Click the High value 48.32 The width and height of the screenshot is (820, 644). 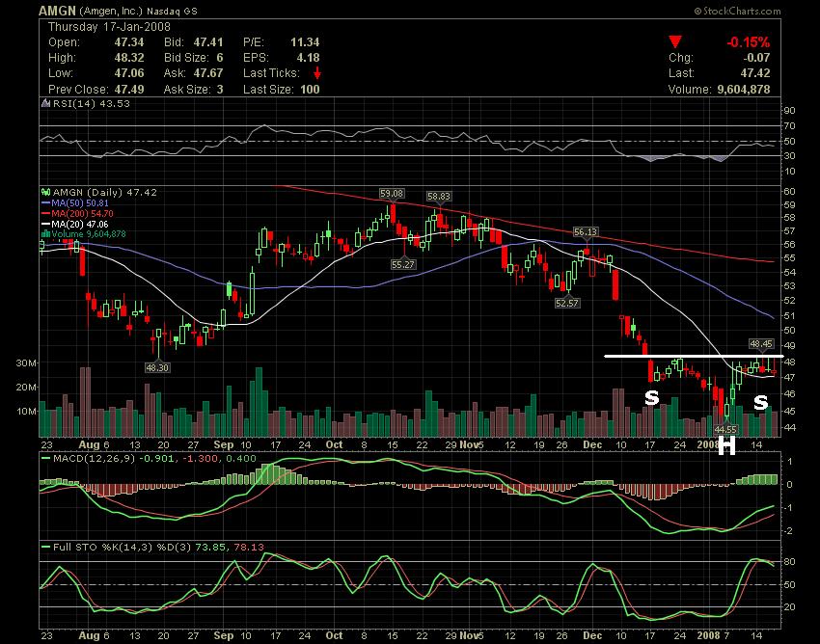tap(129, 58)
